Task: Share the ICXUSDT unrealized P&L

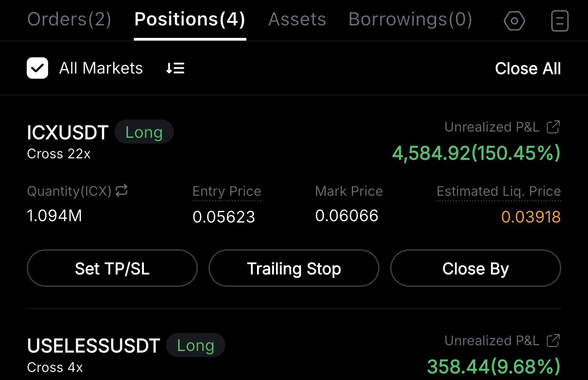Action: [x=553, y=127]
